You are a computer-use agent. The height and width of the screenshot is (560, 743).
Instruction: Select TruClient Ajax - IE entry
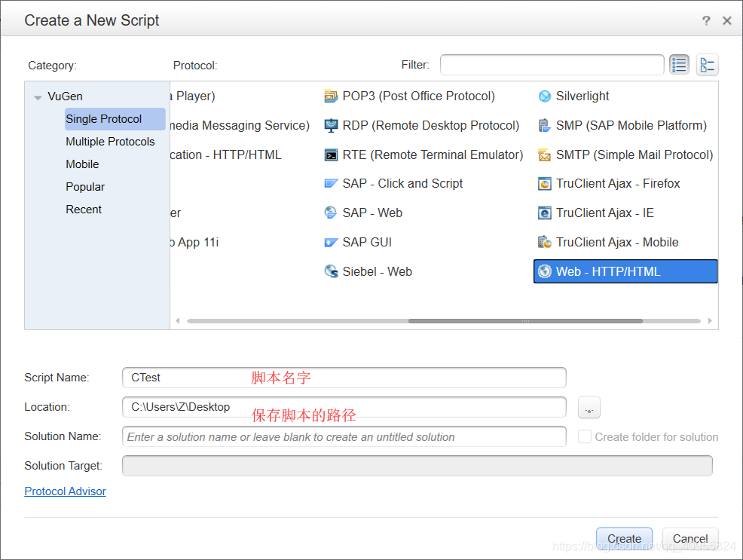[604, 213]
